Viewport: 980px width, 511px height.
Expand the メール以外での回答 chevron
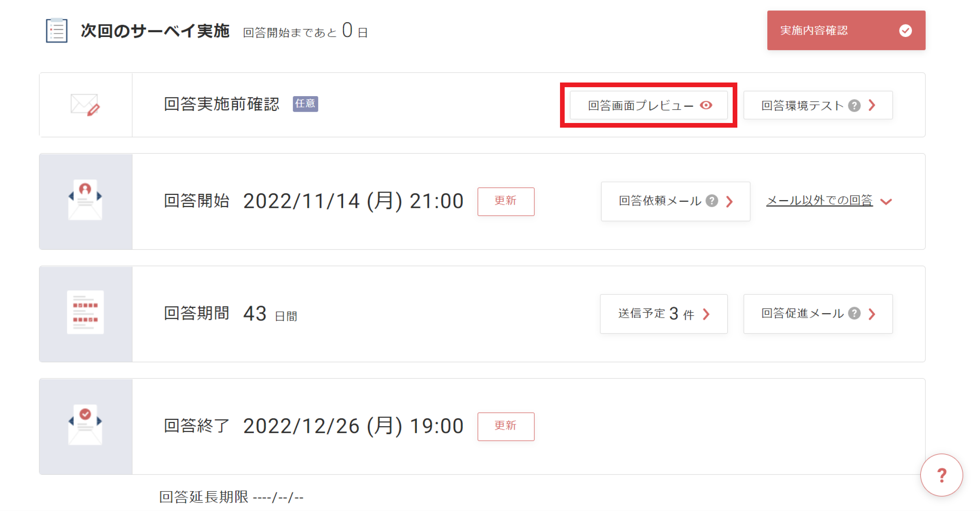pos(886,202)
